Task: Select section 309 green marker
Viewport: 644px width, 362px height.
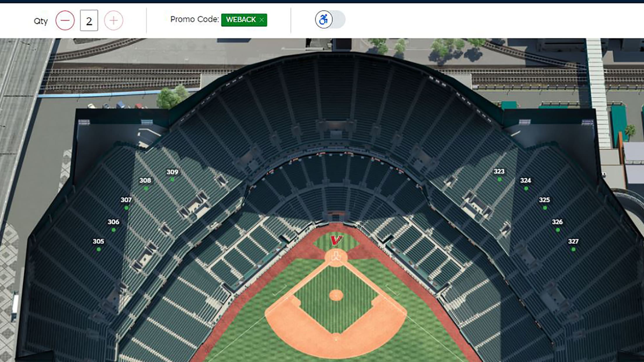Action: pos(172,180)
